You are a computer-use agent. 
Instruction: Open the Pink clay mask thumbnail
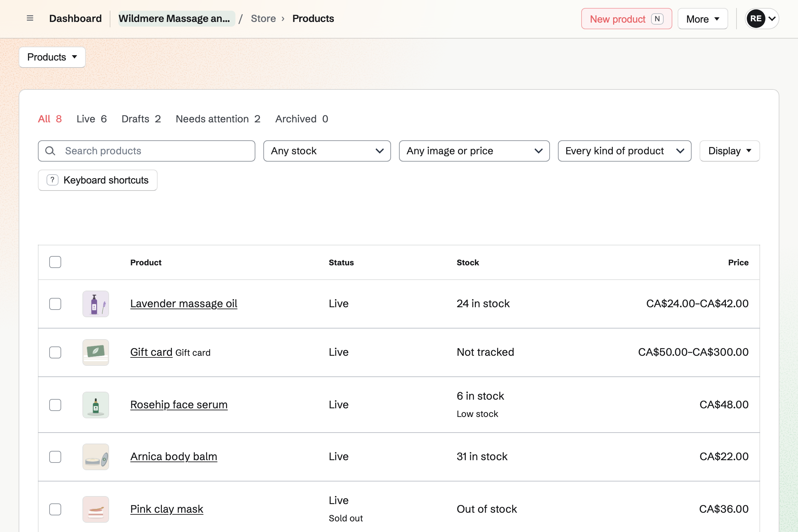click(96, 509)
